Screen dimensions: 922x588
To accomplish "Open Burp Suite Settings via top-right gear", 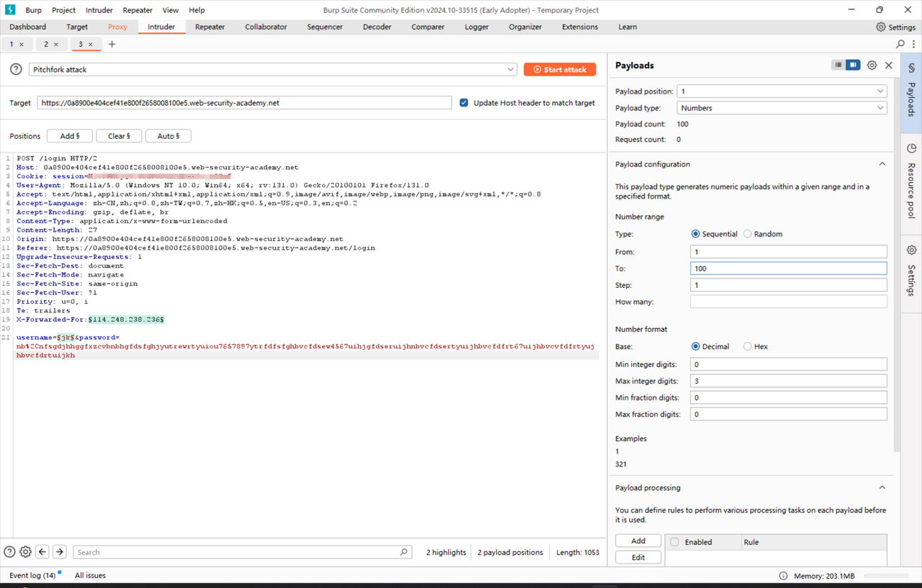I will click(x=880, y=27).
